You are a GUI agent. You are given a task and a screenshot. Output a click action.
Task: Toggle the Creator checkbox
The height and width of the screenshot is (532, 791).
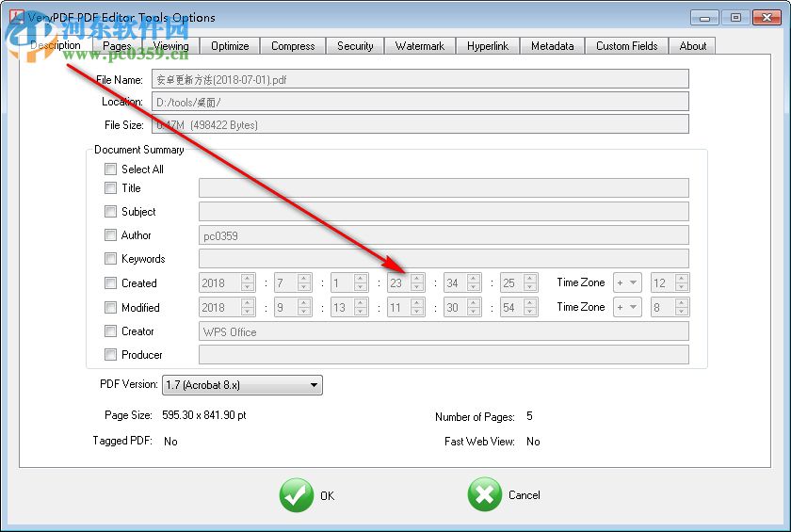[x=110, y=330]
